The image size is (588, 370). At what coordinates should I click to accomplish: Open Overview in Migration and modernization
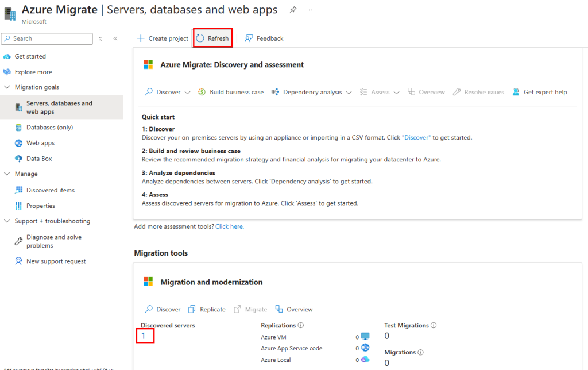click(x=293, y=309)
